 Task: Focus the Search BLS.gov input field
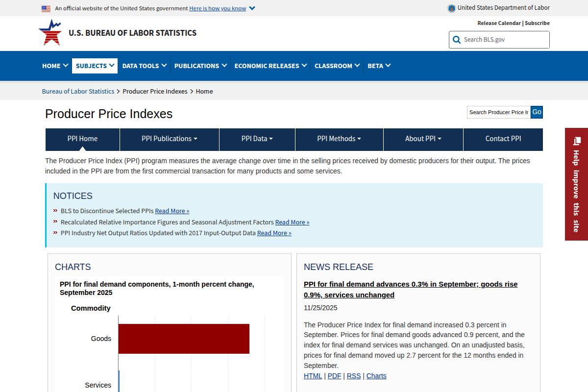(x=505, y=40)
